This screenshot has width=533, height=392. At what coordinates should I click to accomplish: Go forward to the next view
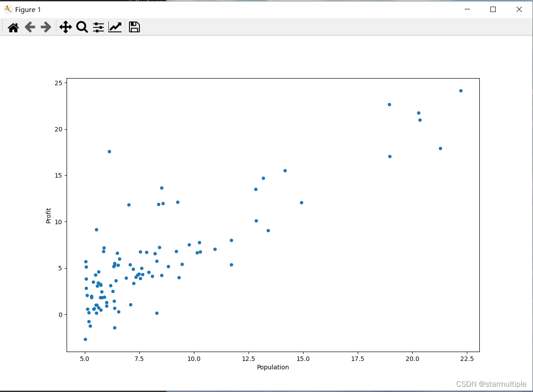point(46,28)
